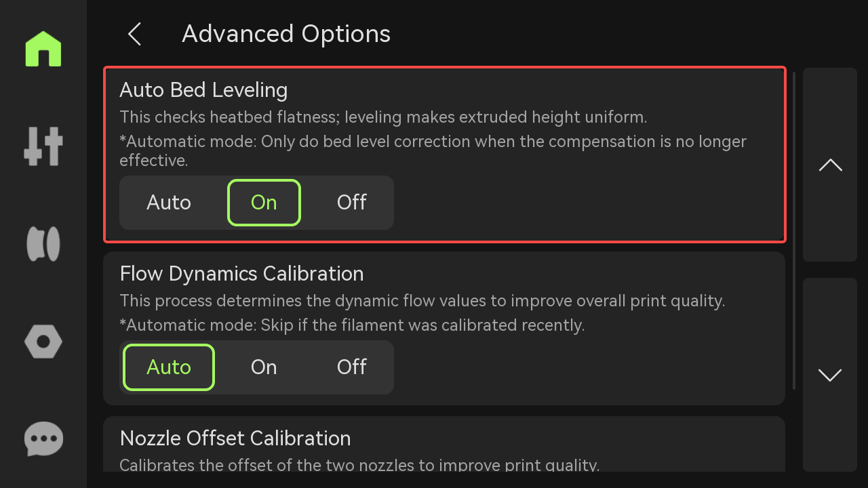
Task: Open the hex nut settings icon
Action: 43,341
